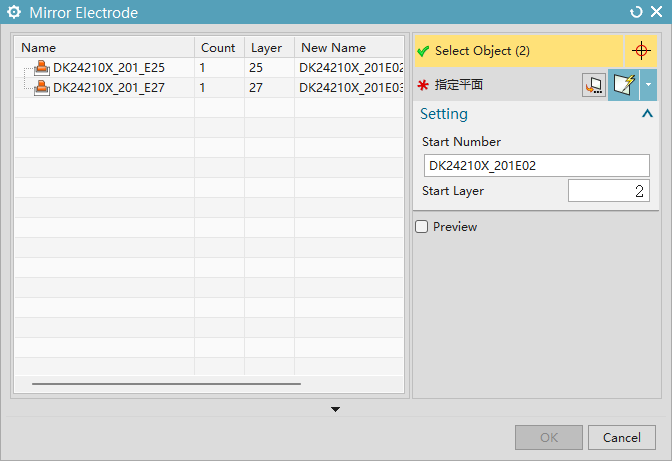Expand dialog with bottom arrow
This screenshot has height=461, width=672.
click(x=336, y=409)
